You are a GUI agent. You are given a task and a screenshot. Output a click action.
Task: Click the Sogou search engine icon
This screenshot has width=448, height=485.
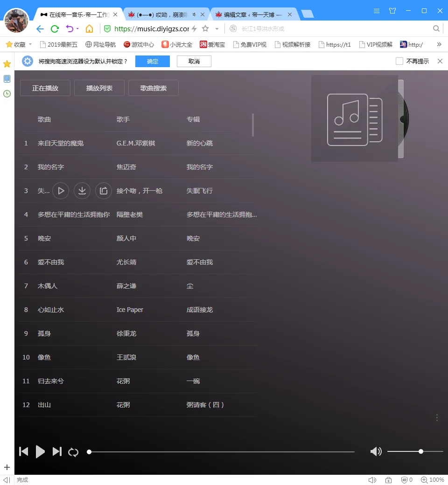(x=233, y=29)
